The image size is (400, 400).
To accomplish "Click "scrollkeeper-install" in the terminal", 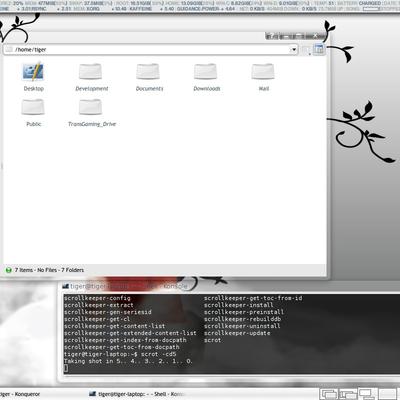I will pos(239,305).
